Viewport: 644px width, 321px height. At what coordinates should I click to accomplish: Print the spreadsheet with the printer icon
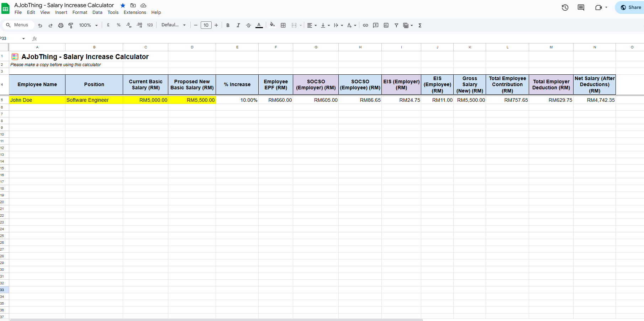pos(61,25)
